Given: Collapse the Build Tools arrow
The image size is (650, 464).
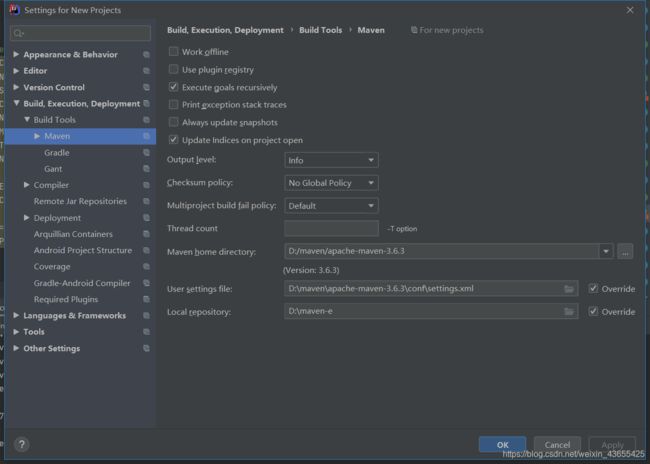Looking at the screenshot, I should click(x=27, y=120).
